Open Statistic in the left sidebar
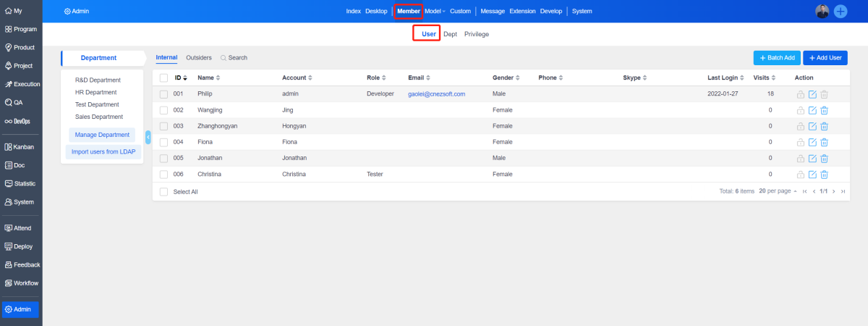 coord(21,184)
